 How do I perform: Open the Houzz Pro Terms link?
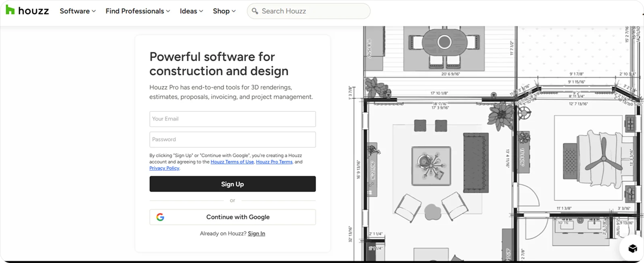coord(274,162)
